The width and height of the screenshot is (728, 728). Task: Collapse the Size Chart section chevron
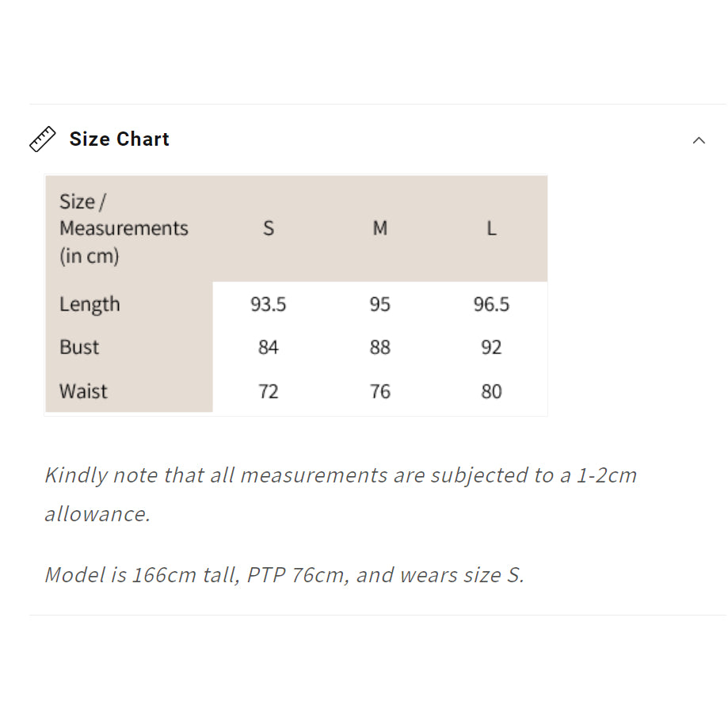click(x=699, y=140)
